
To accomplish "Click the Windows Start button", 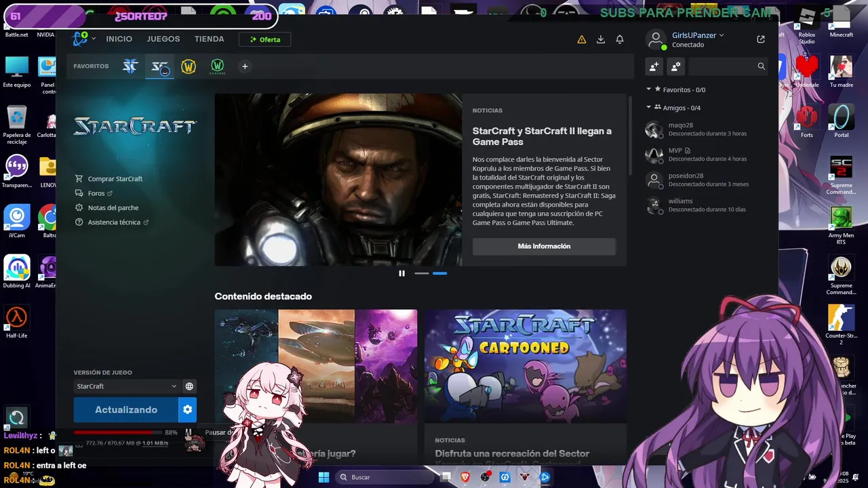I will pyautogui.click(x=323, y=477).
